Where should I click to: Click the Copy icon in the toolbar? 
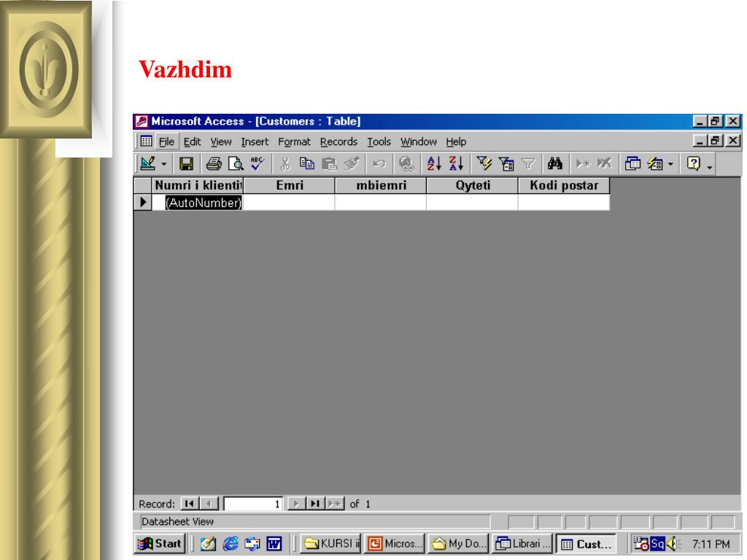point(307,164)
